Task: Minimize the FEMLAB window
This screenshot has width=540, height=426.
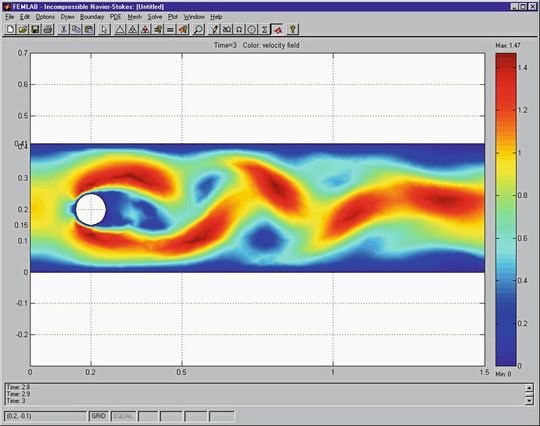Action: tap(514, 7)
